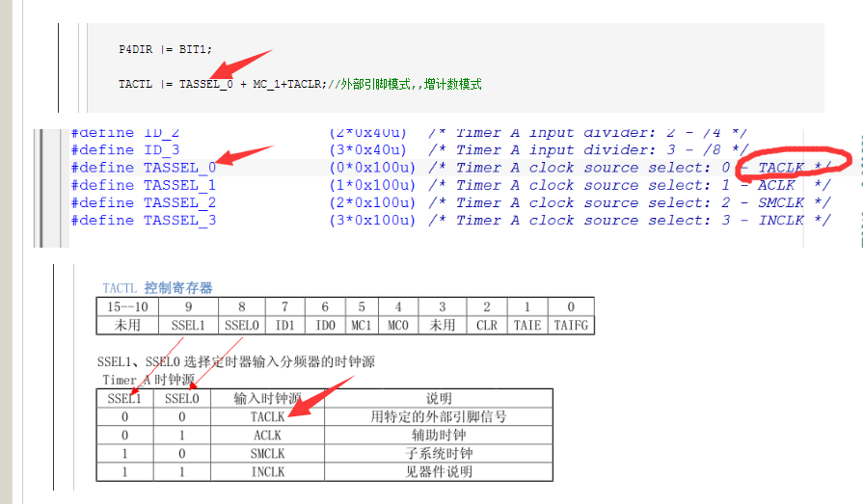Viewport: 863px width, 504px height.
Task: Click 'SSEL0' in the TACTL register table
Action: (242, 325)
